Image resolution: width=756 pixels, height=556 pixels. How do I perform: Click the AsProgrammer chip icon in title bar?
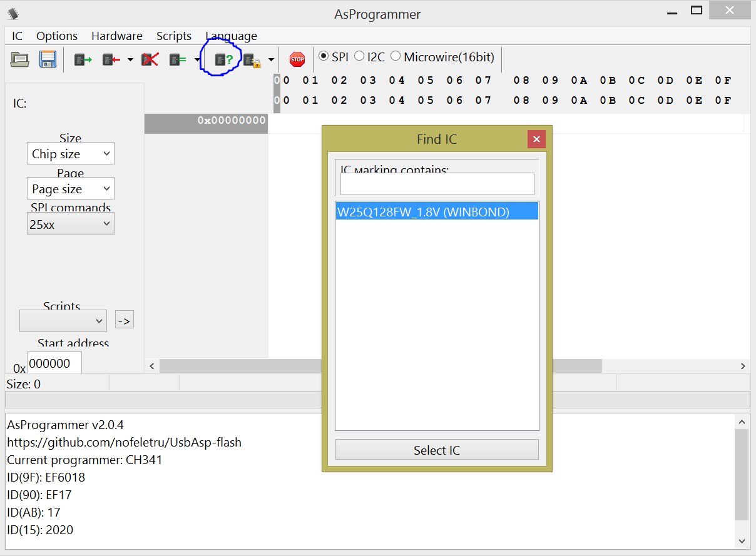[x=13, y=13]
